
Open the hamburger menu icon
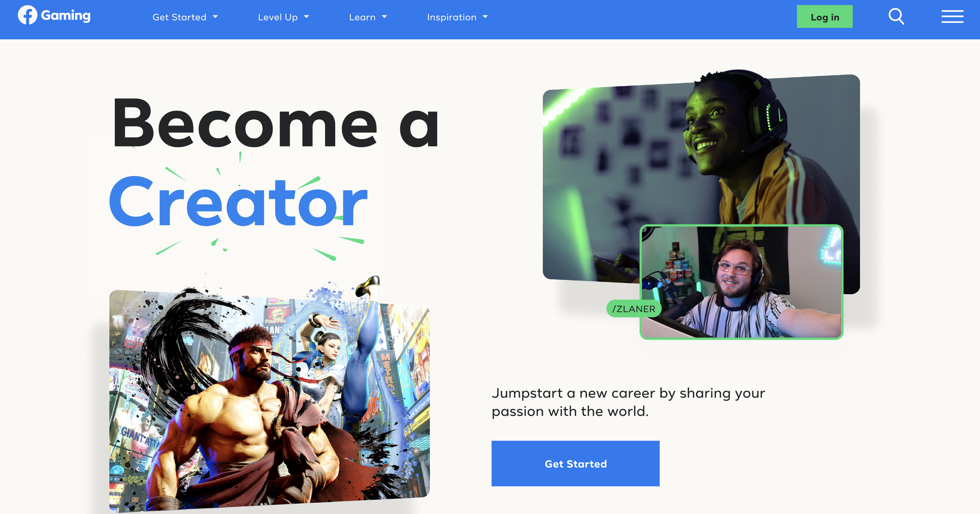(953, 16)
